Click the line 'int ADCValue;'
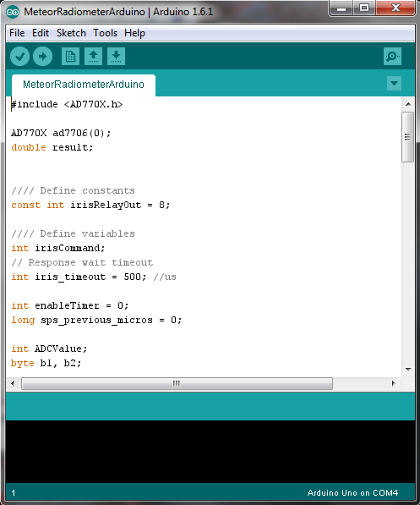 click(x=49, y=349)
